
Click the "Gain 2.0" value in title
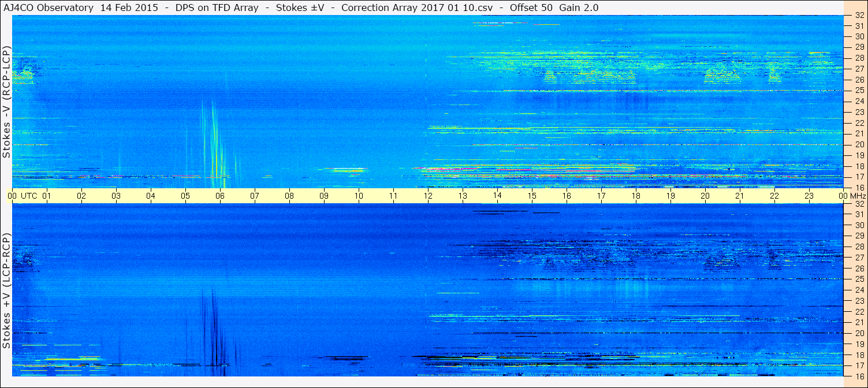pyautogui.click(x=579, y=8)
